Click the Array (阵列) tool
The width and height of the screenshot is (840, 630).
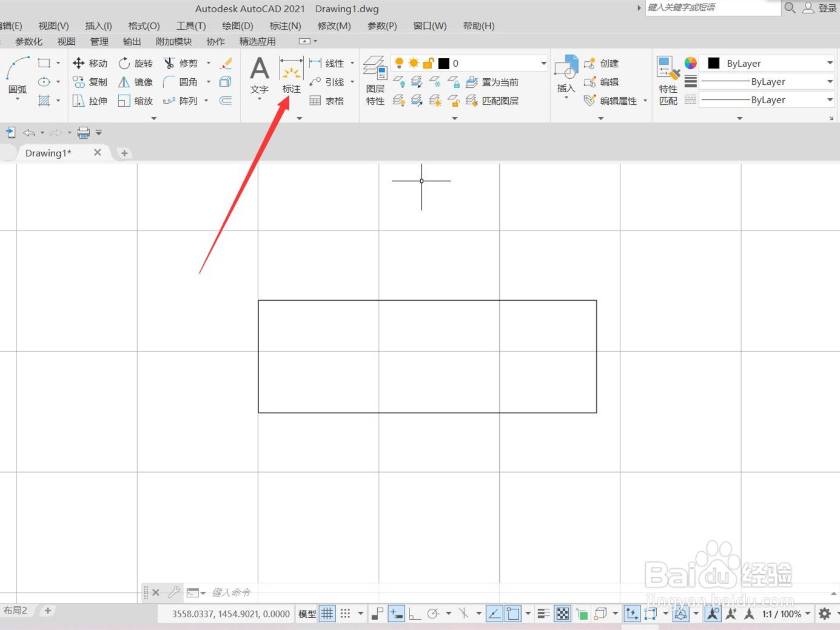(181, 101)
